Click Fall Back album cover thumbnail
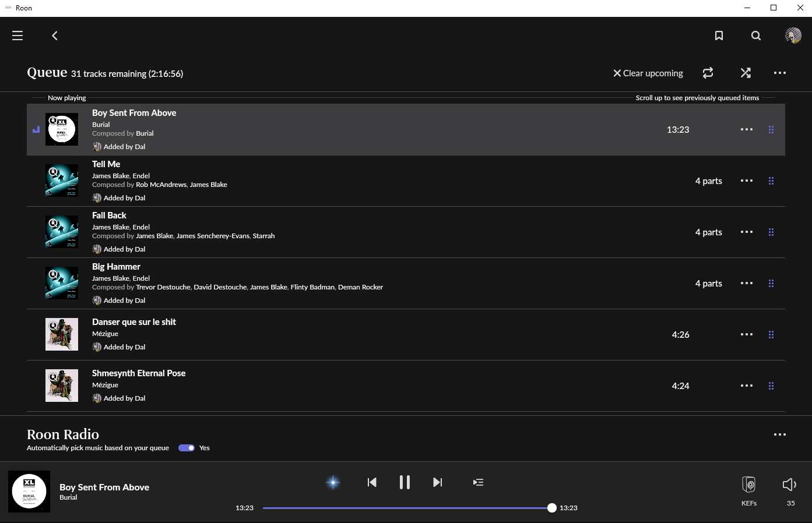812x523 pixels. [62, 232]
